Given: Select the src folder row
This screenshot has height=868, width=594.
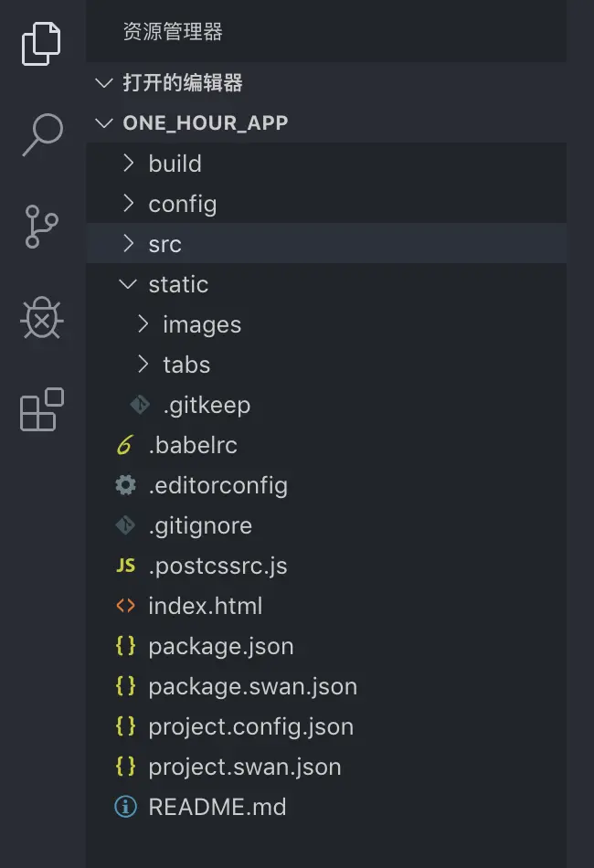Looking at the screenshot, I should click(x=164, y=244).
